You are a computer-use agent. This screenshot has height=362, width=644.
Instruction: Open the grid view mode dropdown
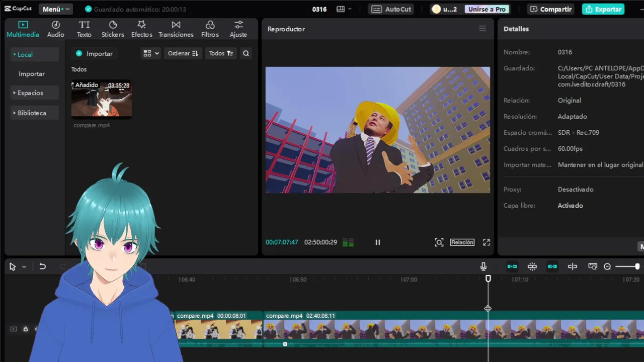151,53
